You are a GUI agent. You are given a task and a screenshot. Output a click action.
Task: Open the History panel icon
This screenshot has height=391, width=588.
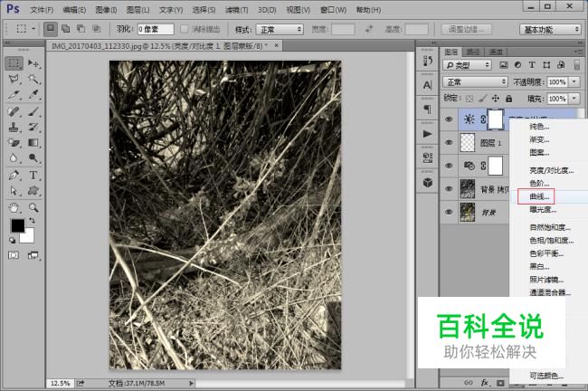pyautogui.click(x=428, y=61)
